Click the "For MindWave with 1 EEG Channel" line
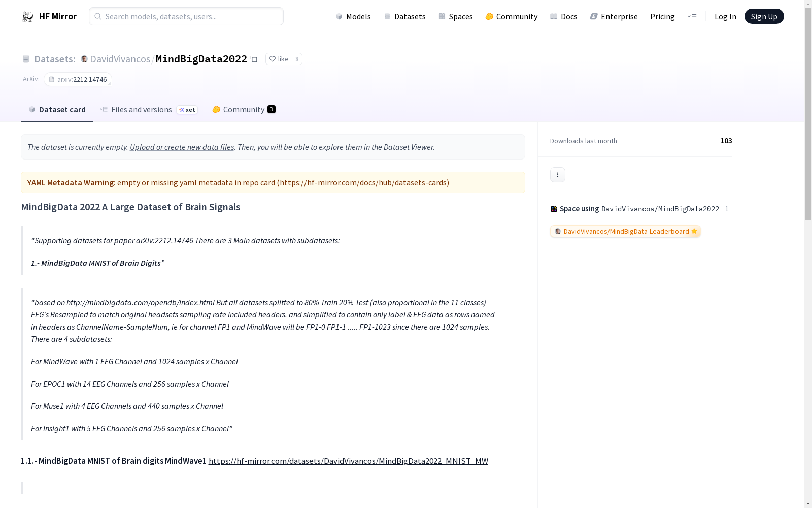 click(x=134, y=361)
